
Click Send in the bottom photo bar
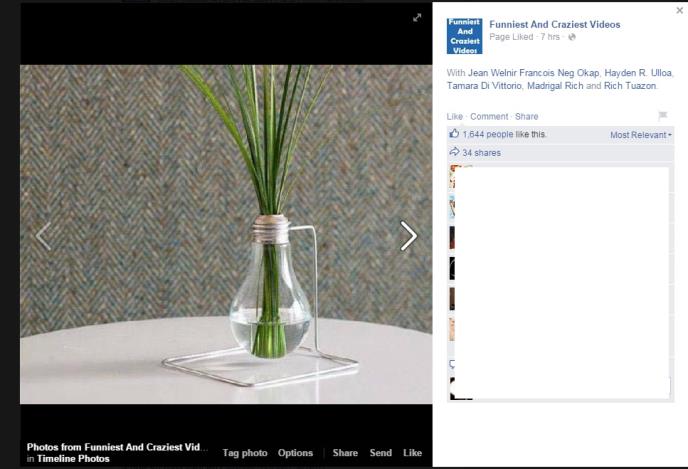[380, 453]
